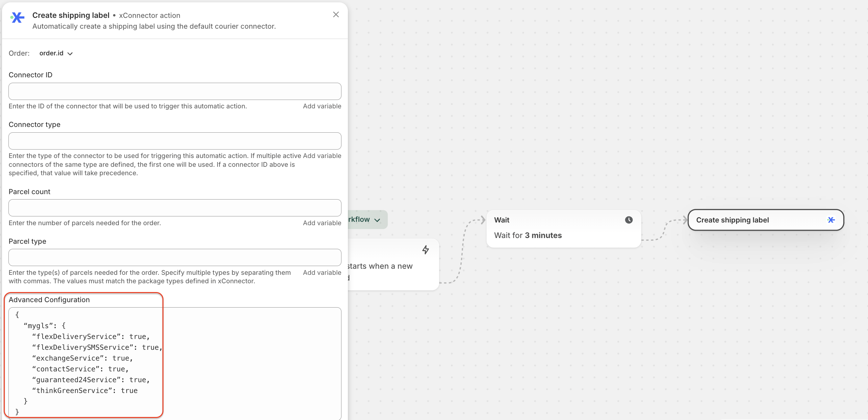This screenshot has width=868, height=420.
Task: Add variable for Connector type
Action: (x=322, y=156)
